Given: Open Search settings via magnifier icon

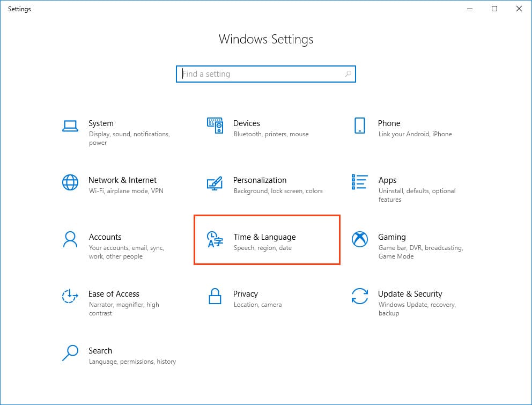Looking at the screenshot, I should pyautogui.click(x=70, y=353).
